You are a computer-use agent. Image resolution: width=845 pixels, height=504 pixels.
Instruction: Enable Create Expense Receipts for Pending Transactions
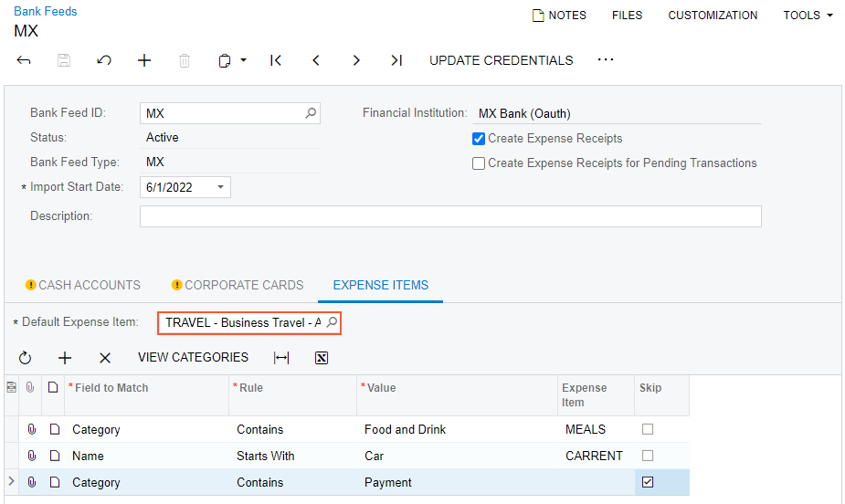[x=479, y=163]
